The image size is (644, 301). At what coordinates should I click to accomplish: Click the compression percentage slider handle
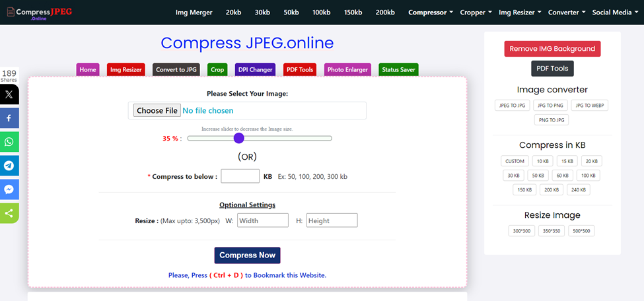[x=238, y=139]
